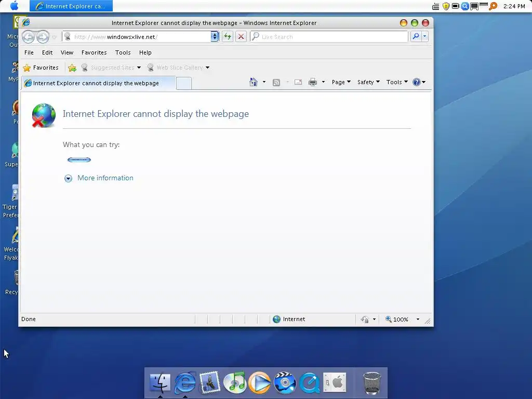Click the New Tab button
This screenshot has height=399, width=532.
(x=184, y=84)
